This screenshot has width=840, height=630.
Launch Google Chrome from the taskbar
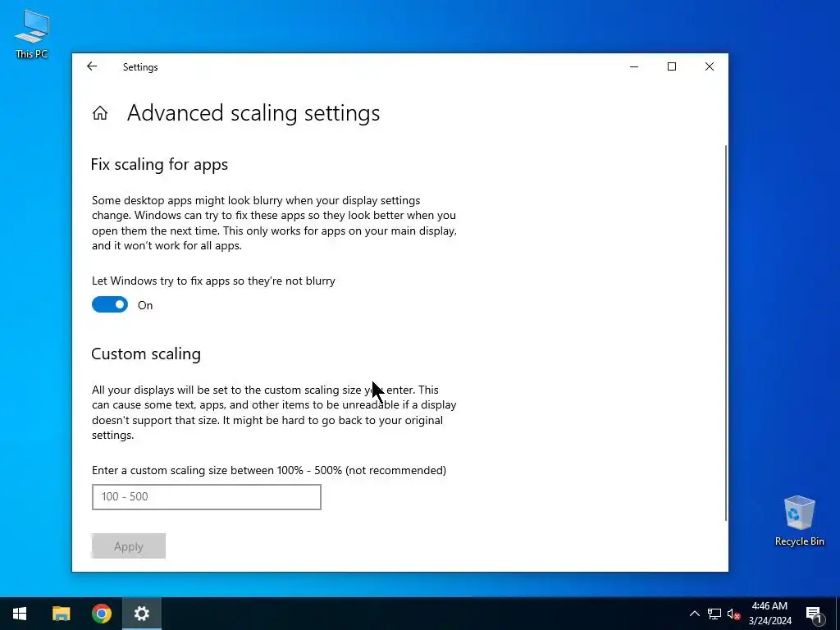(101, 614)
